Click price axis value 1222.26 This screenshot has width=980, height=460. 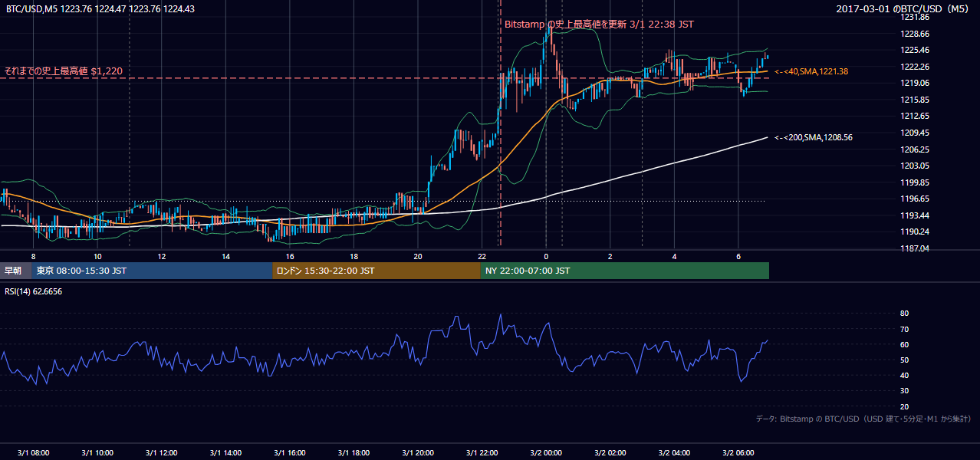[x=915, y=67]
